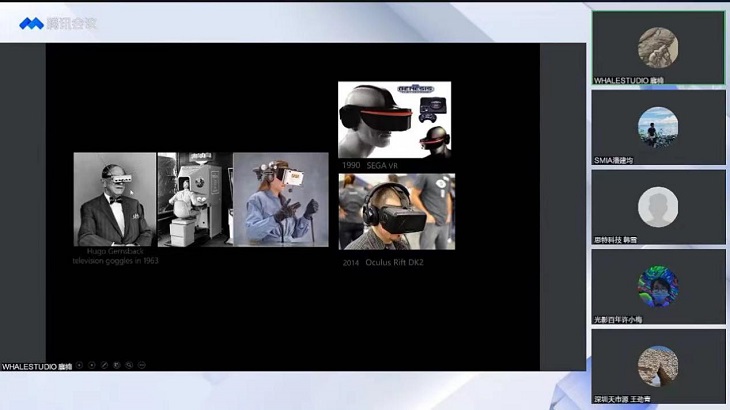Click the "1990 SEGA VR" caption text
This screenshot has height=410, width=730.
tap(367, 164)
